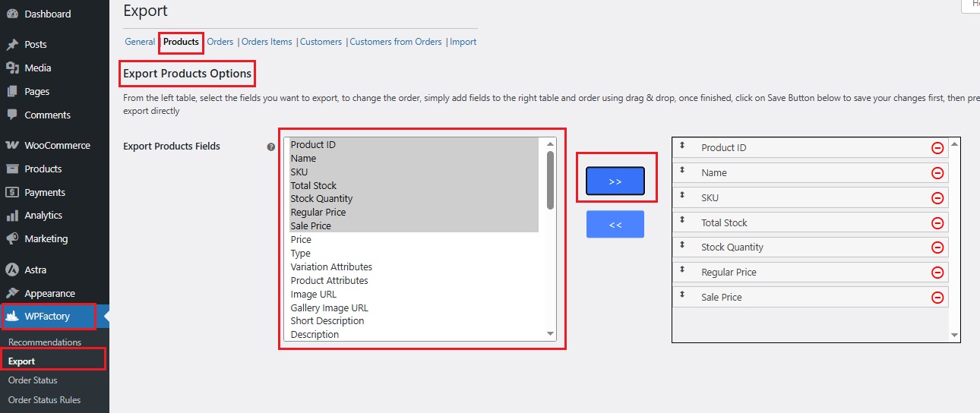The height and width of the screenshot is (413, 980).
Task: Open the Orders Items tab
Action: tap(267, 42)
